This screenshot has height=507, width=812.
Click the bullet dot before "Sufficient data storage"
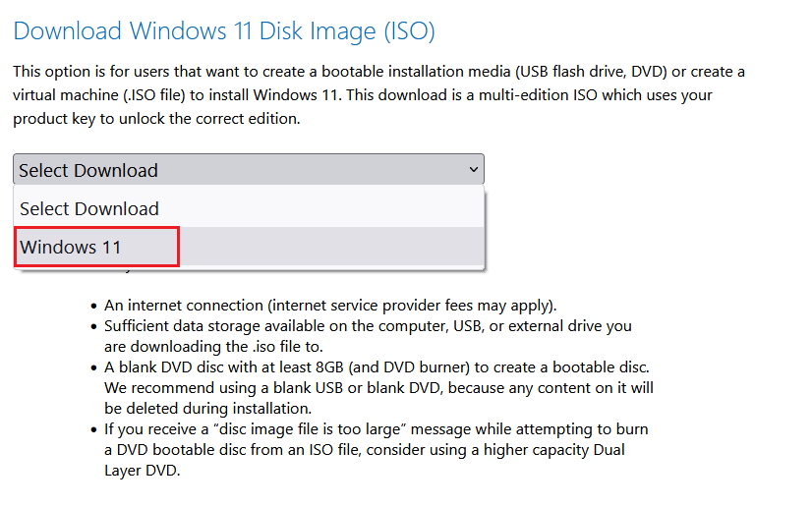(x=93, y=326)
